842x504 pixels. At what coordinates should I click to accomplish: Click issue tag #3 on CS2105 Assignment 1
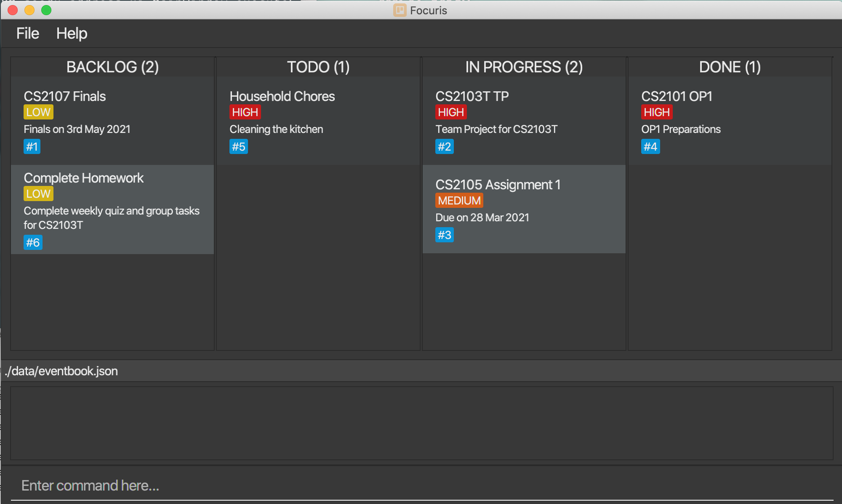point(444,235)
